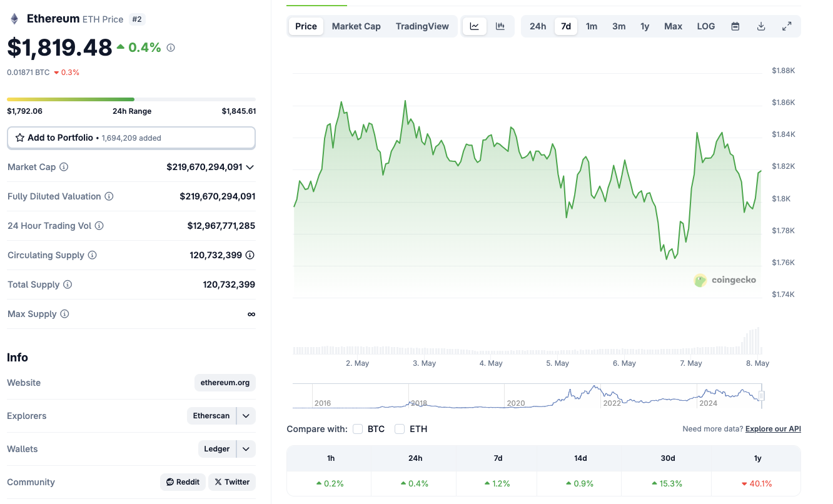Open Reddit community link
Image resolution: width=833 pixels, height=504 pixels.
coord(183,482)
